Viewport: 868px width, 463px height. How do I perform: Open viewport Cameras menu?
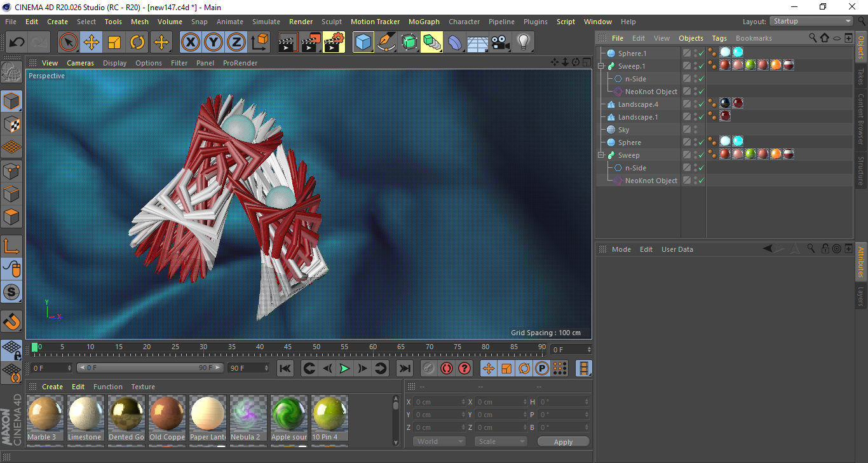click(81, 63)
